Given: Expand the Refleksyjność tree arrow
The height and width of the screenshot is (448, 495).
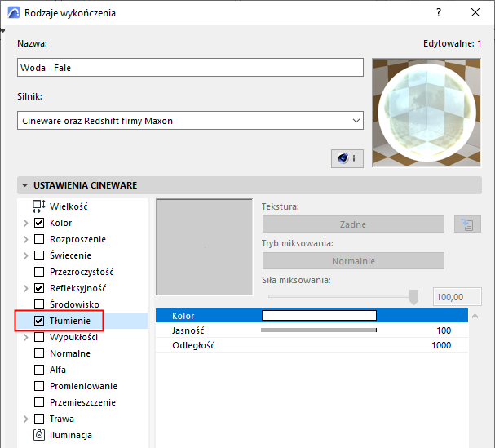Looking at the screenshot, I should coord(25,288).
